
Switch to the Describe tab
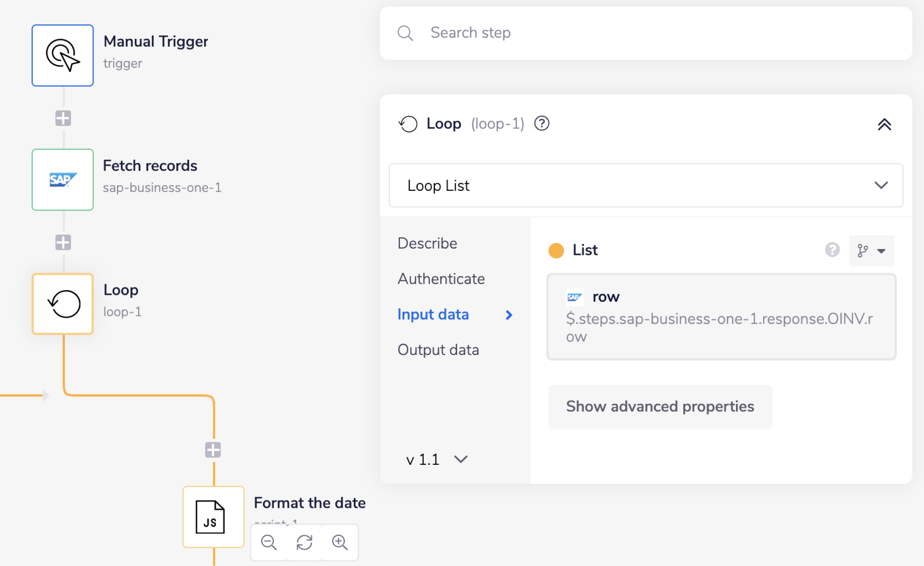(427, 243)
